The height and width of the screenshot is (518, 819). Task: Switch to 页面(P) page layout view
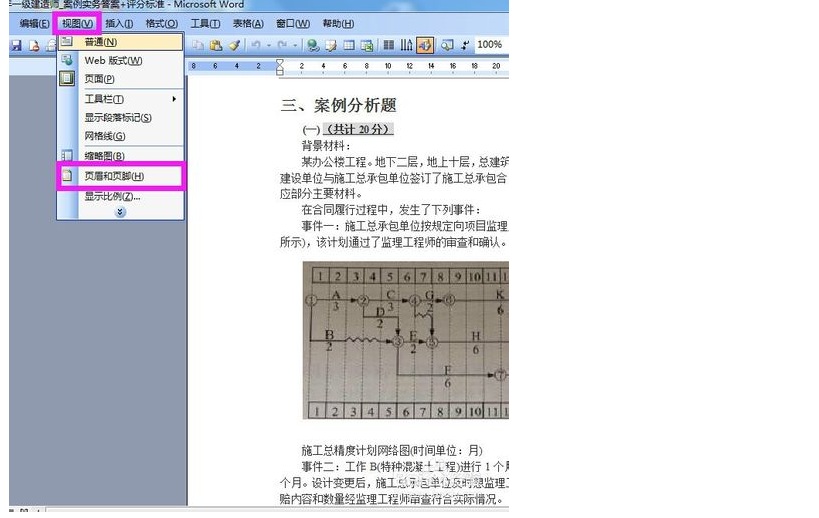coord(120,79)
